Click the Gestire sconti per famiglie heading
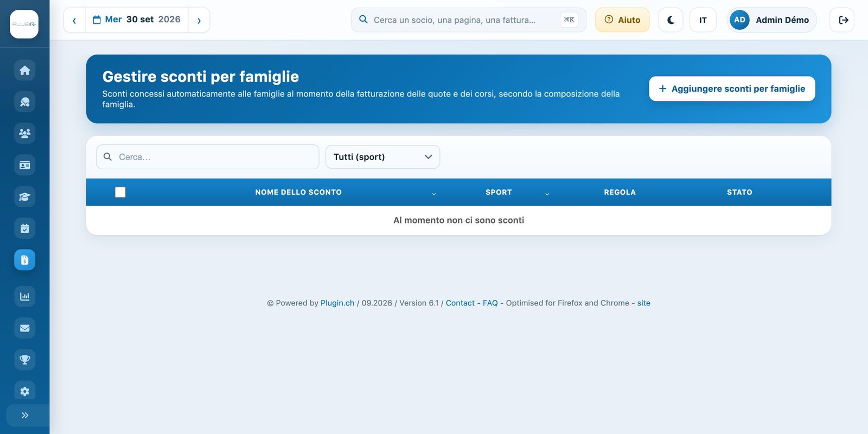The width and height of the screenshot is (868, 434). (x=201, y=76)
